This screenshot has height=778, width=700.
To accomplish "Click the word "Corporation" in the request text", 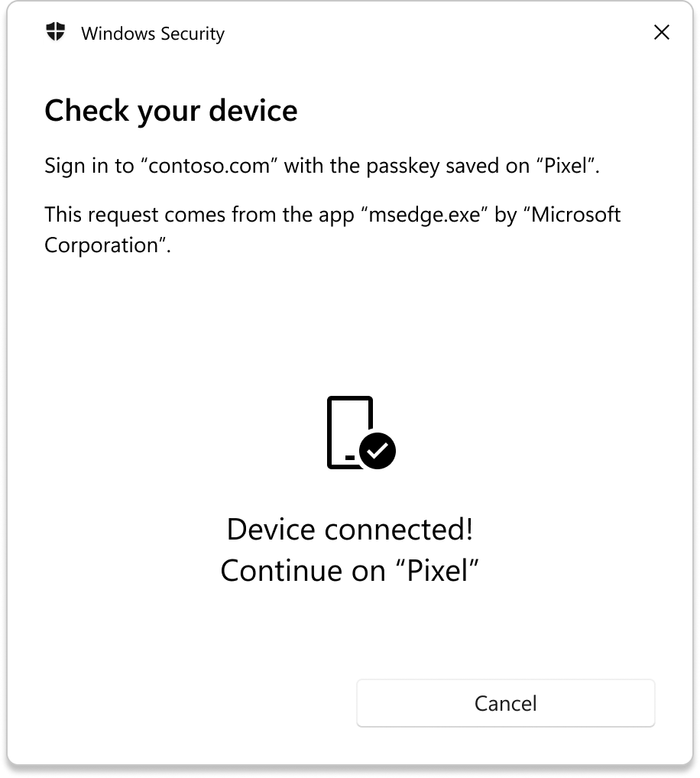I will (103, 245).
